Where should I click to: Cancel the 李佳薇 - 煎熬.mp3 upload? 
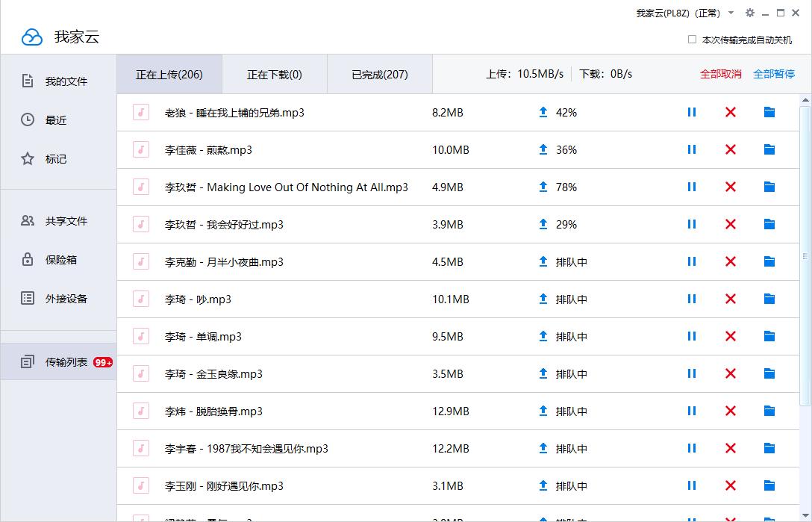(x=730, y=149)
